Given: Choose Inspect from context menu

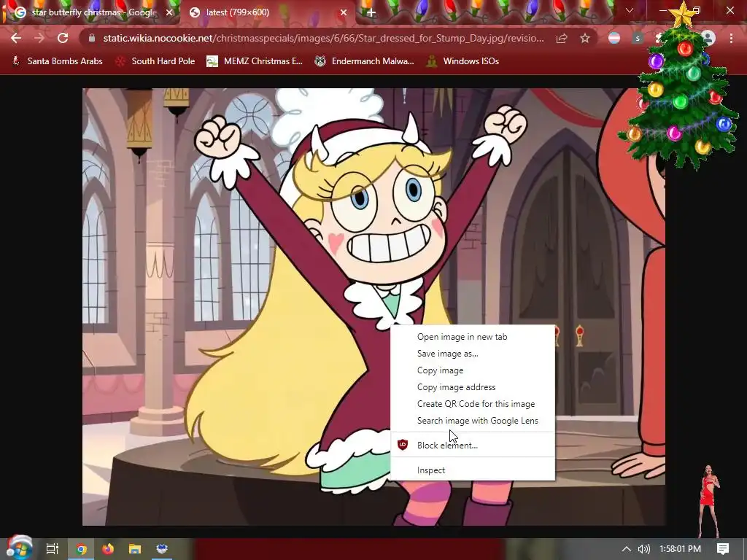Looking at the screenshot, I should pyautogui.click(x=473, y=470).
